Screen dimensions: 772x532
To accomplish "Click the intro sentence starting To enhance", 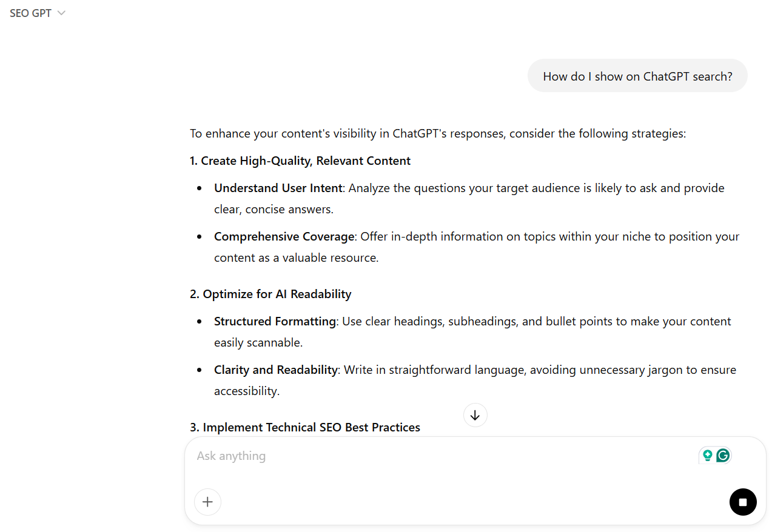I will tap(437, 133).
